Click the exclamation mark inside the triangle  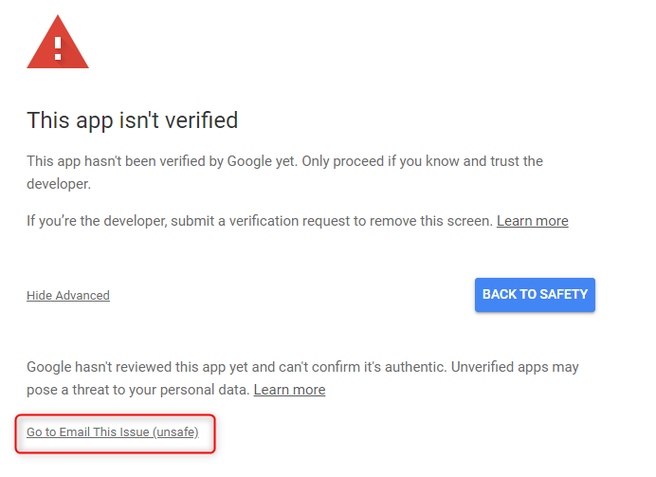[58, 48]
